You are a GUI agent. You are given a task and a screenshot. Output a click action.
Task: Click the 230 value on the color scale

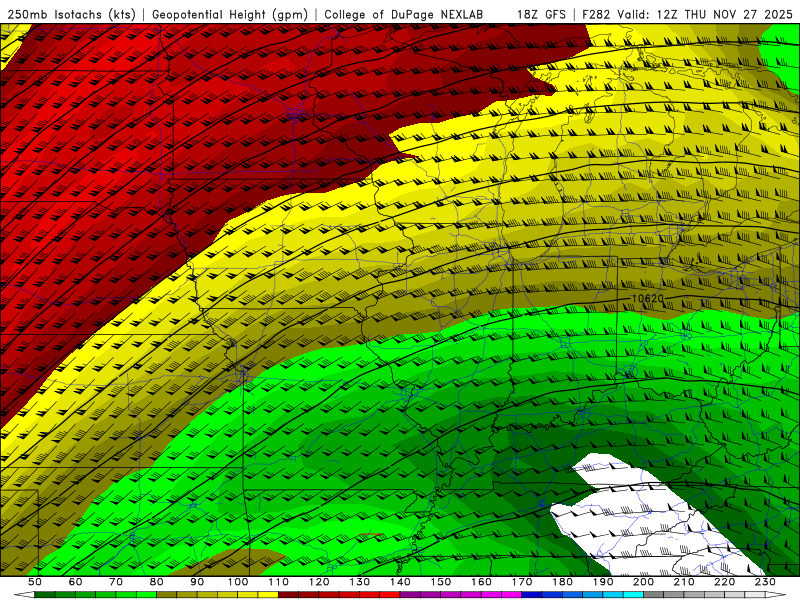765,582
